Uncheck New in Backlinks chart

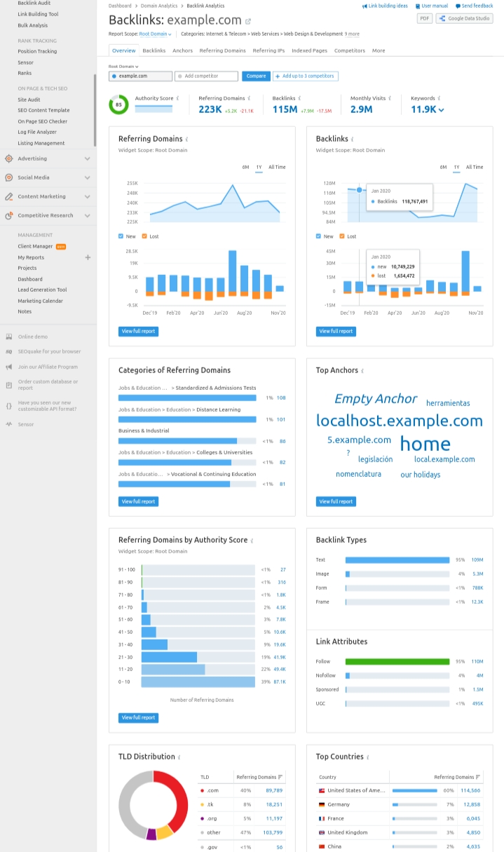point(319,236)
